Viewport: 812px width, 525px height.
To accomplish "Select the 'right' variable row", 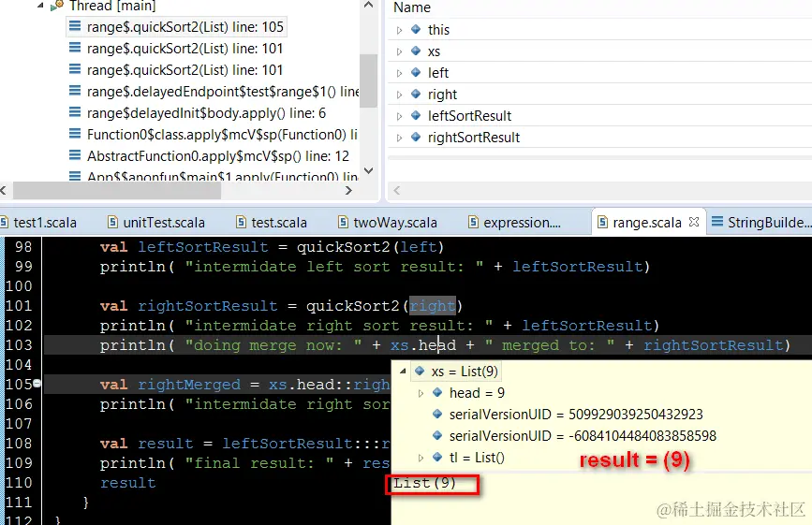I will [x=600, y=95].
